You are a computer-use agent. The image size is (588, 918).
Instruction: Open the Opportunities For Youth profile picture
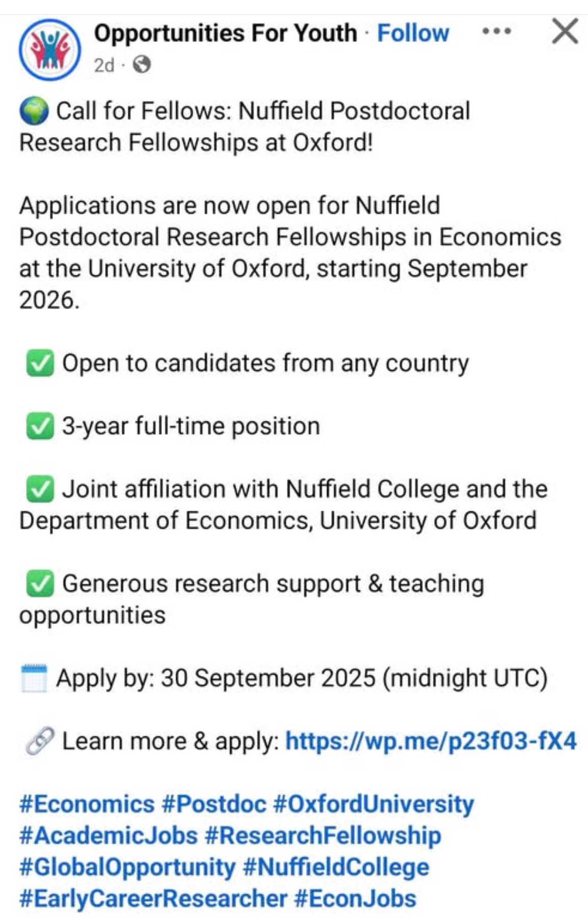pyautogui.click(x=49, y=49)
